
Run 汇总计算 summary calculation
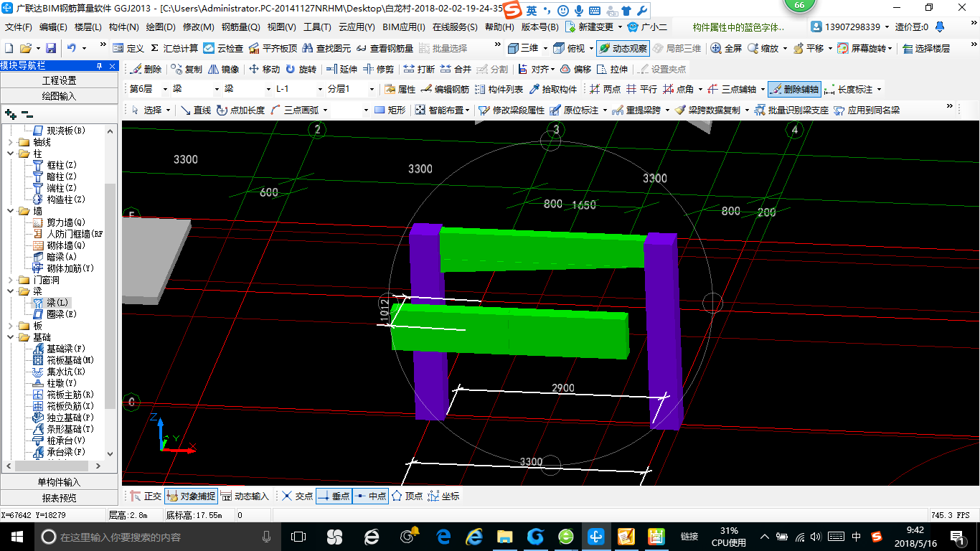[174, 48]
